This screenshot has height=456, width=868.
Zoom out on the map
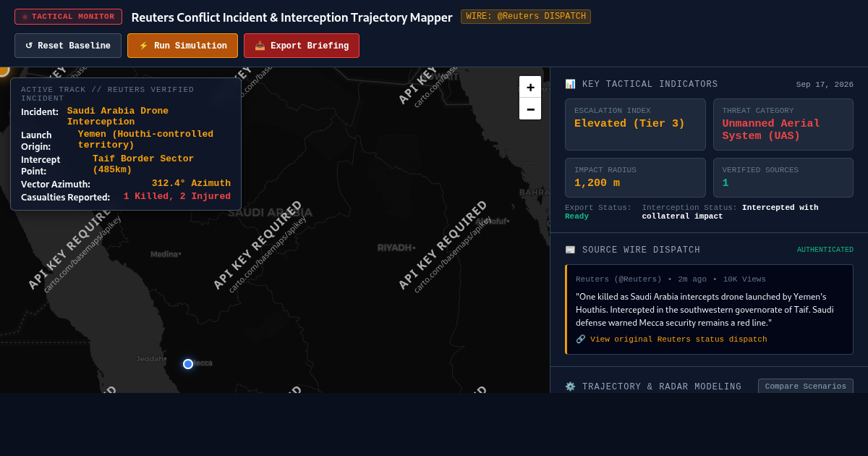[x=530, y=109]
